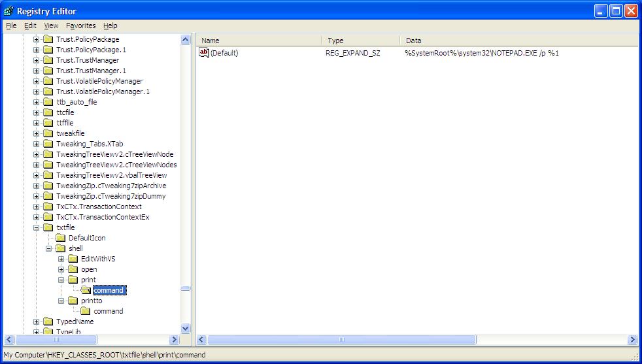Click the DefaultIcon folder icon

pos(61,238)
